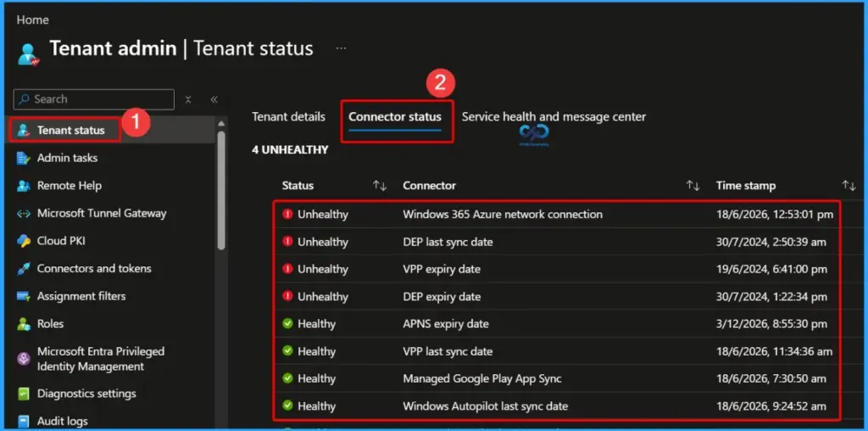Click the Tenant admin header icon
The width and height of the screenshot is (868, 431).
coord(28,53)
